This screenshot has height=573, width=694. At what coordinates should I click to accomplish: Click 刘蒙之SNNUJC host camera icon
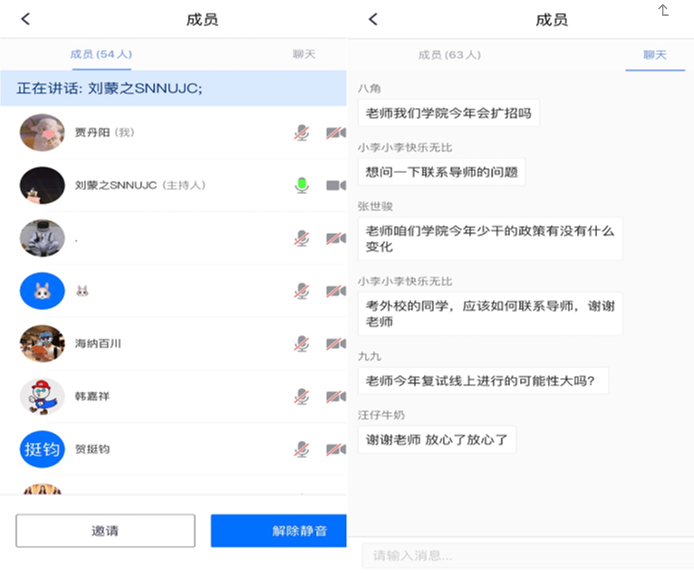(335, 185)
